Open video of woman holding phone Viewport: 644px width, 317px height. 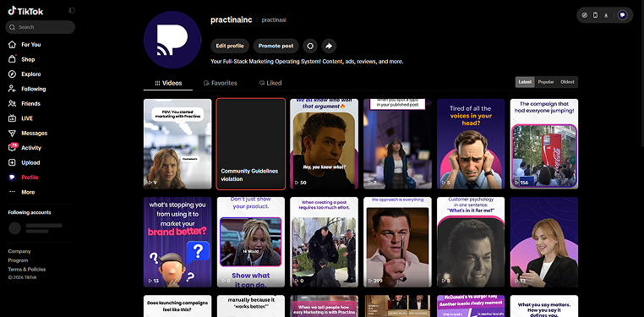[x=544, y=242]
